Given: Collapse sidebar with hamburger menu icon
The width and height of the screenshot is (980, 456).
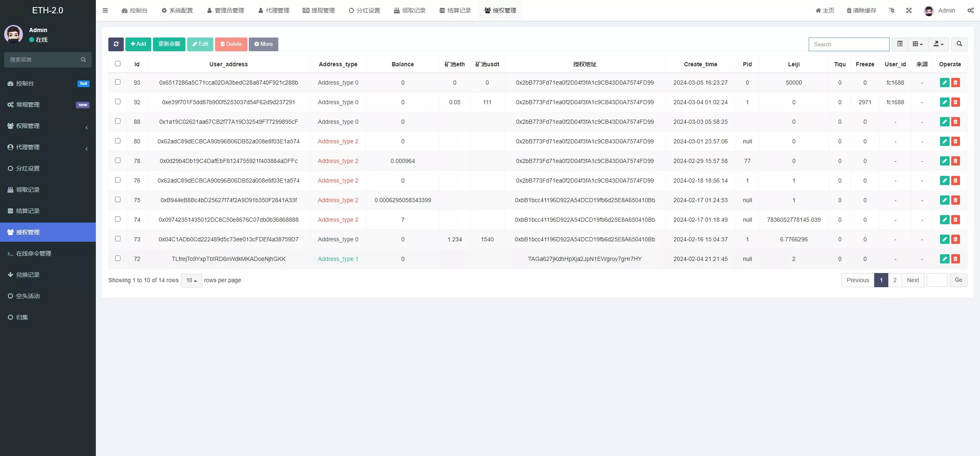Looking at the screenshot, I should point(105,10).
